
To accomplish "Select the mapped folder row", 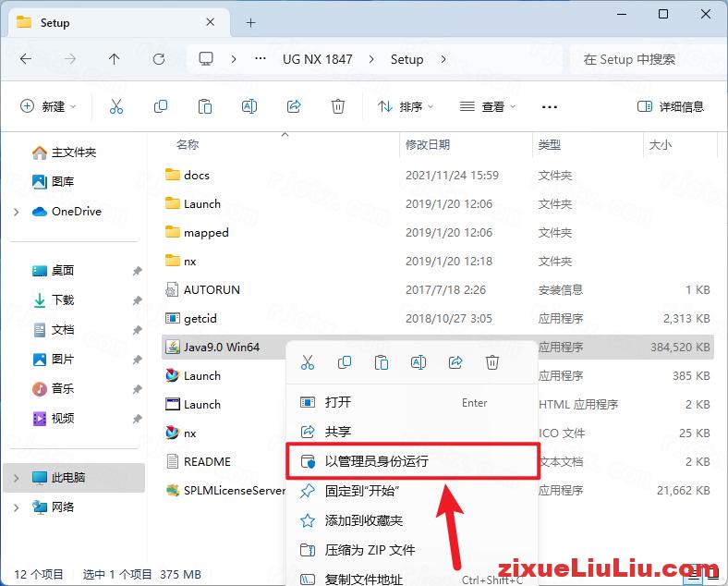I will tap(437, 232).
